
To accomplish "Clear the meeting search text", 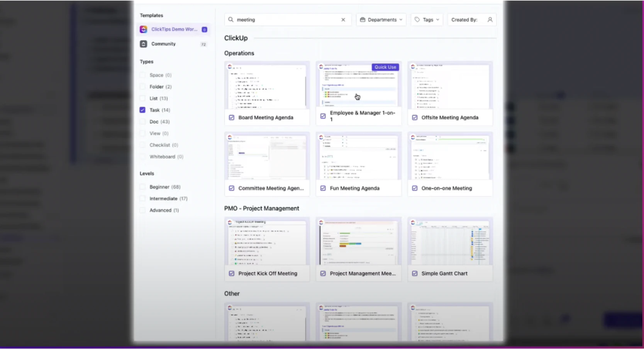I will click(343, 20).
